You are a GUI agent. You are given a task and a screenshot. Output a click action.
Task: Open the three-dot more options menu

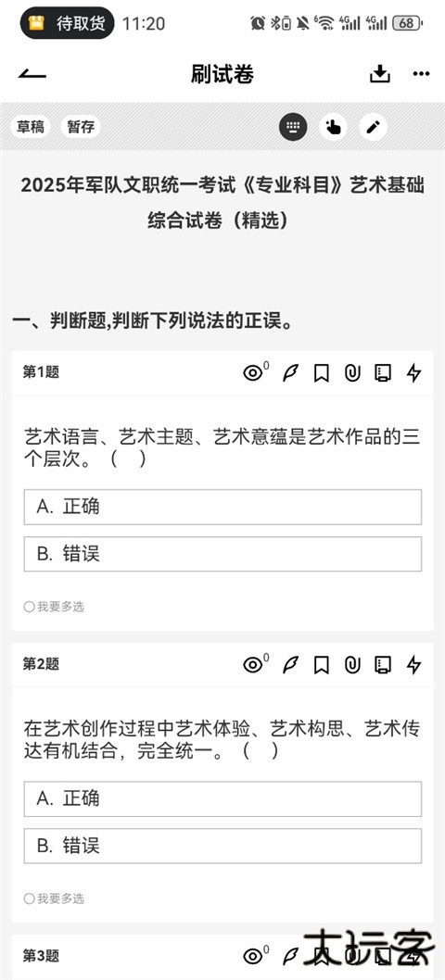(421, 74)
